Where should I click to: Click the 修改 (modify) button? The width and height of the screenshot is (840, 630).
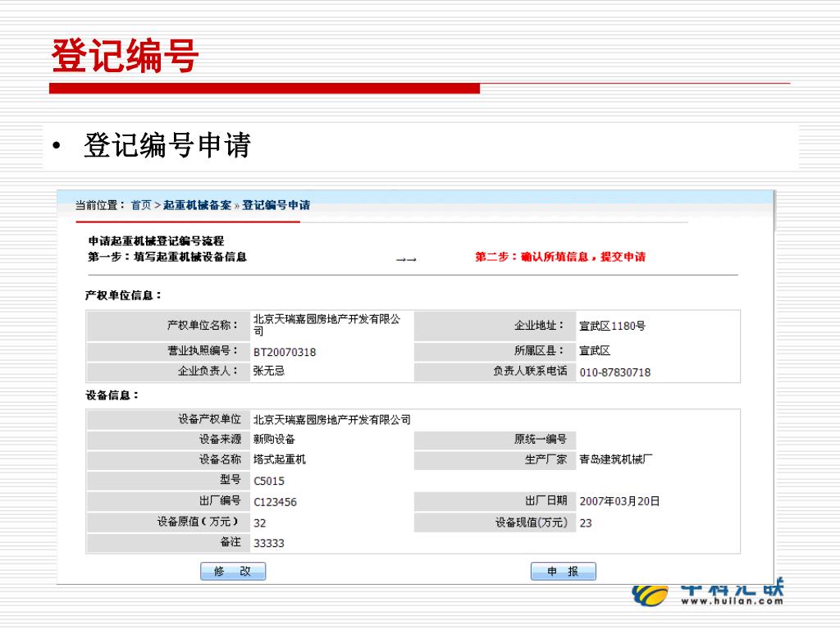pos(233,571)
